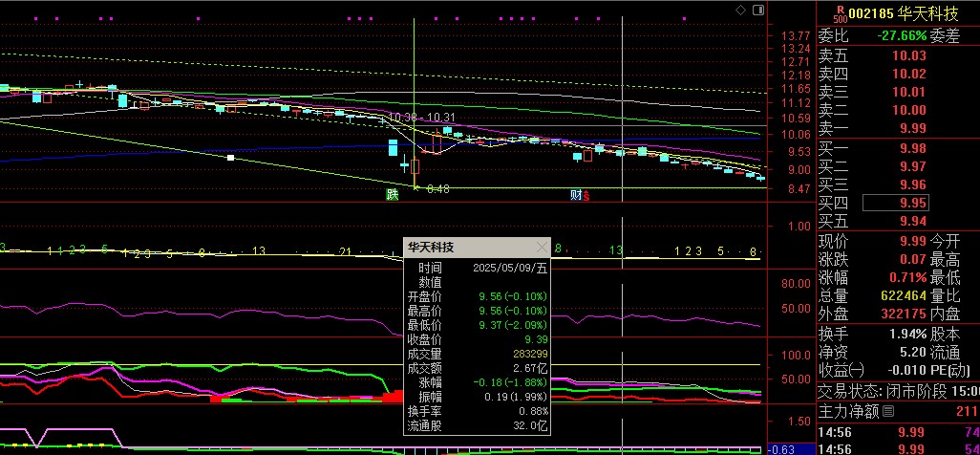Click the popup 成交量 value 283299
980x455 pixels.
pyautogui.click(x=531, y=355)
